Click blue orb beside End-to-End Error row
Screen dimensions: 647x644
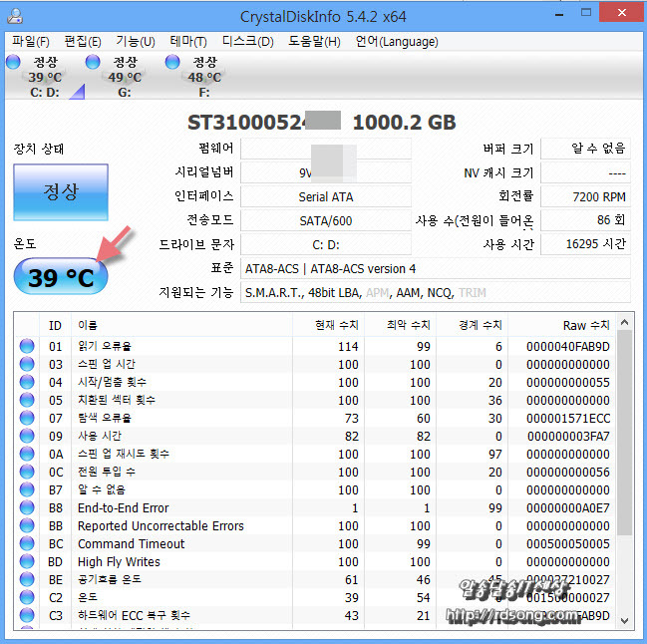tap(27, 507)
